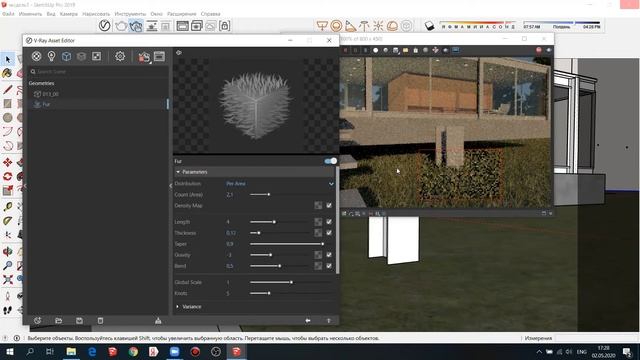Select the SketchUp Paint Bucket tool
The height and width of the screenshot is (360, 640).
7,73
